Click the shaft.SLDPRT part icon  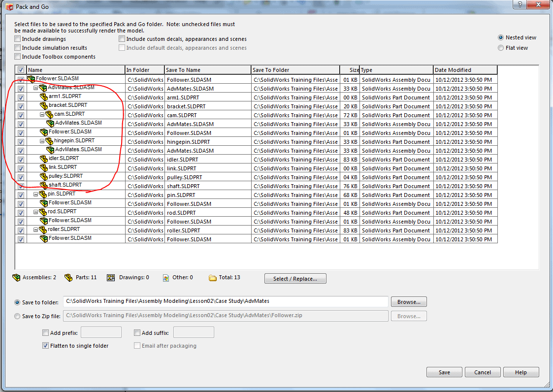tap(44, 186)
